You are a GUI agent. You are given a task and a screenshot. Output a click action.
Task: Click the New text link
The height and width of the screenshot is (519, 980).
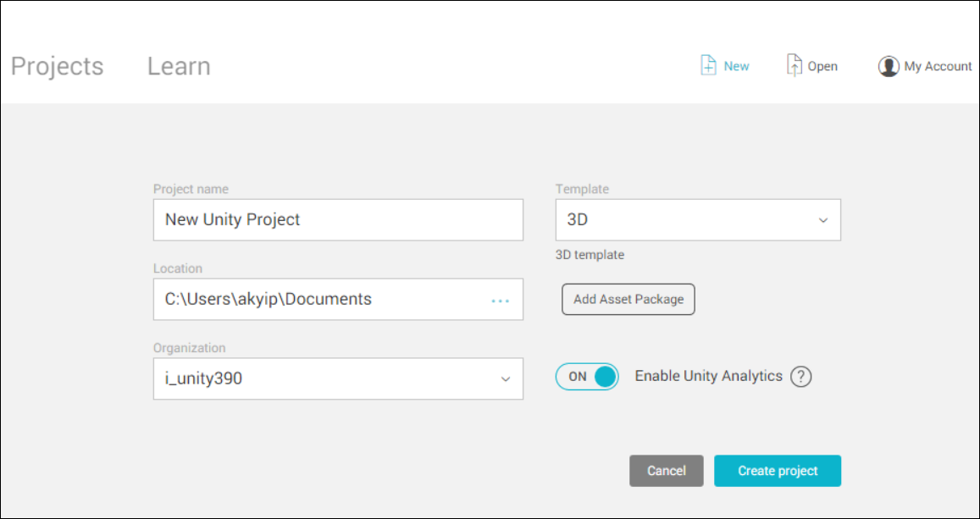736,66
